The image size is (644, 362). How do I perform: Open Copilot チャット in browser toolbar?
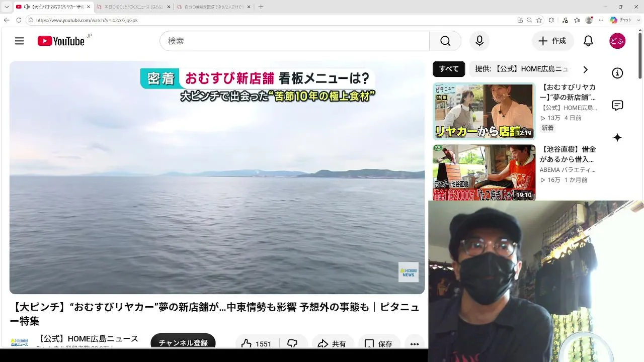tap(621, 20)
